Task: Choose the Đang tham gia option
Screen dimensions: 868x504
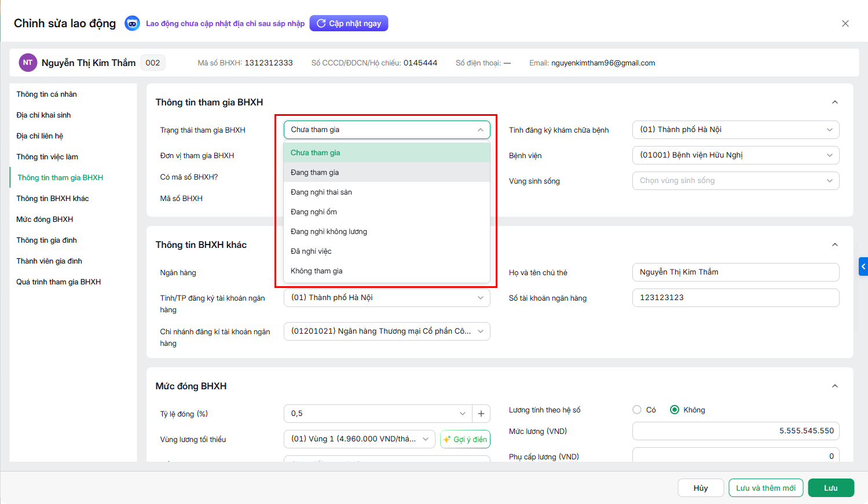Action: coord(387,173)
